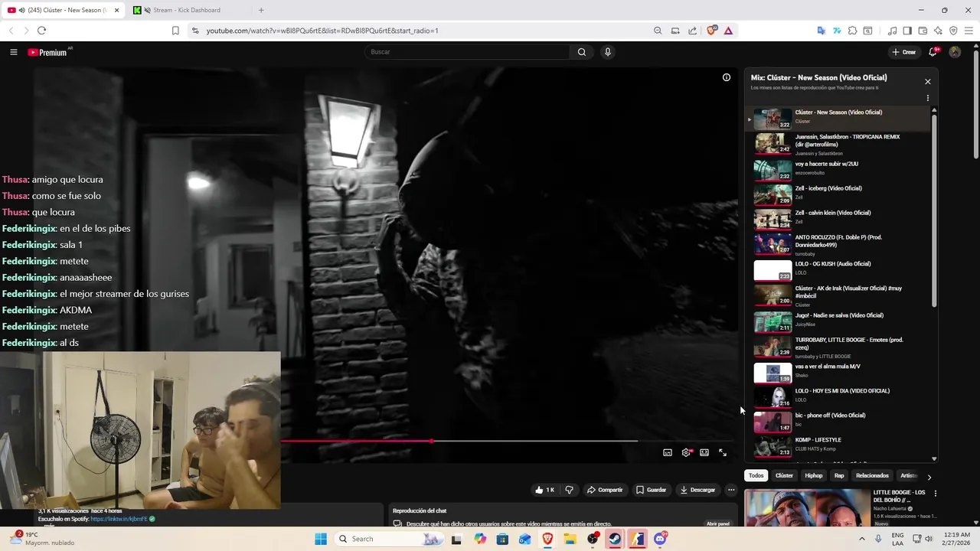Open a new browser tab

tap(261, 10)
